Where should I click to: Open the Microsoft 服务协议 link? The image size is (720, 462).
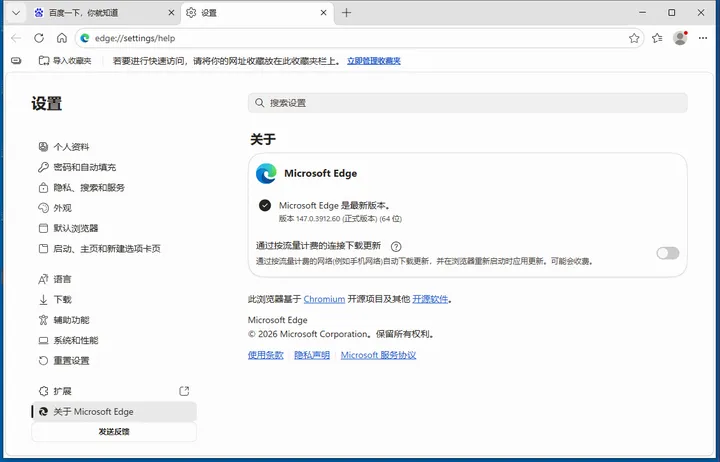378,355
